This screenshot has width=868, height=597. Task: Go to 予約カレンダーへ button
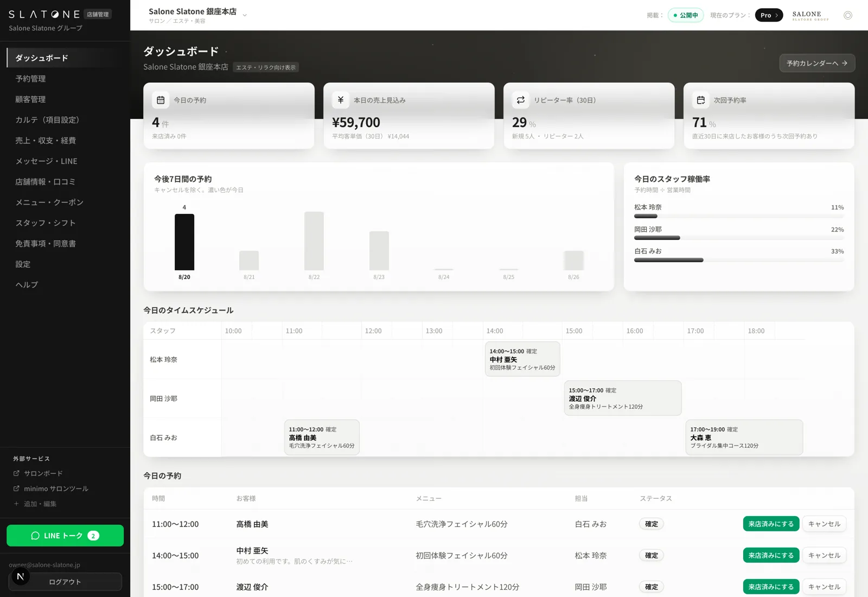pos(817,63)
